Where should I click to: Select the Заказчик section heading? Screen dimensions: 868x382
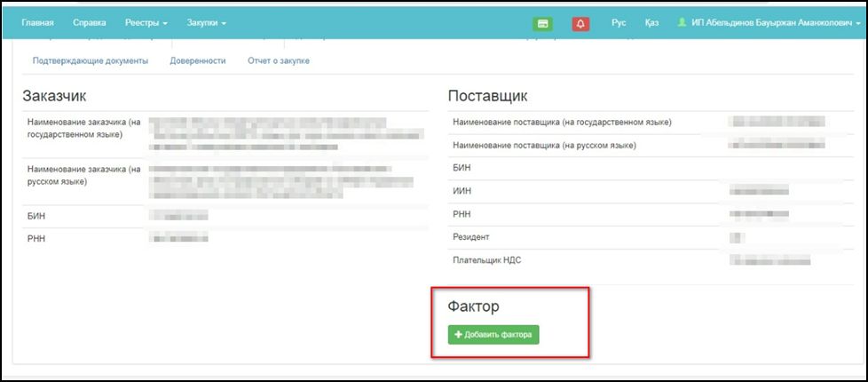tap(54, 95)
